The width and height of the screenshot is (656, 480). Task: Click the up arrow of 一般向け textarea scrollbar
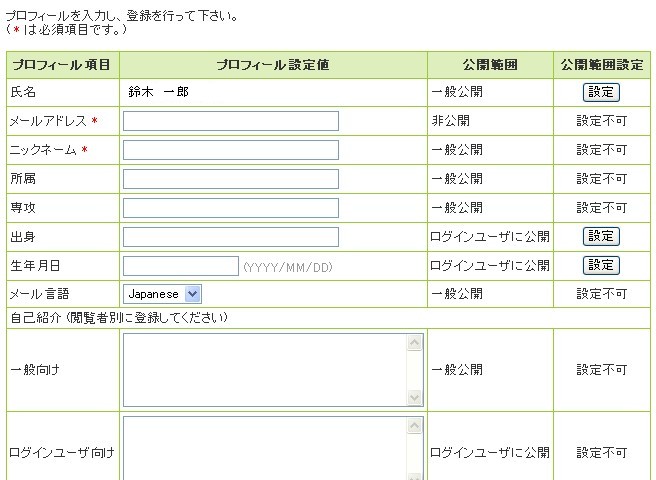click(x=415, y=343)
